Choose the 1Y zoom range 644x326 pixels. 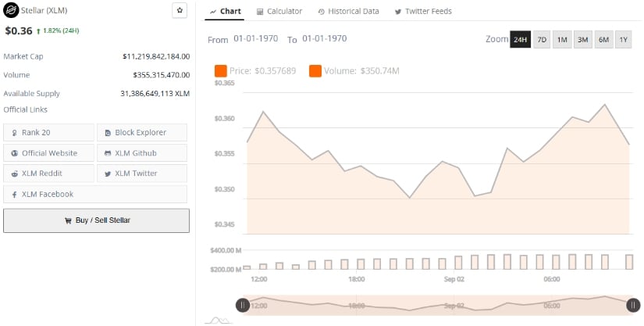tap(623, 39)
